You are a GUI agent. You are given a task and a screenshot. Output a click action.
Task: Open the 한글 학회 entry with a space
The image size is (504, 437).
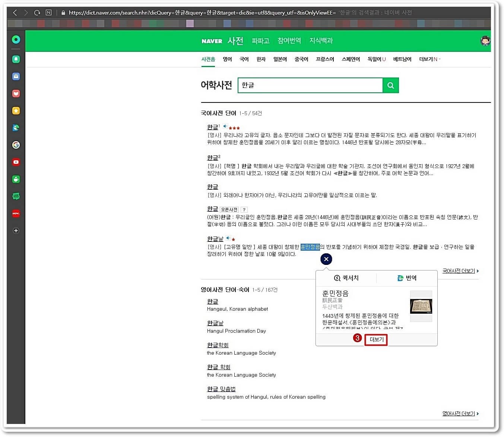point(219,367)
